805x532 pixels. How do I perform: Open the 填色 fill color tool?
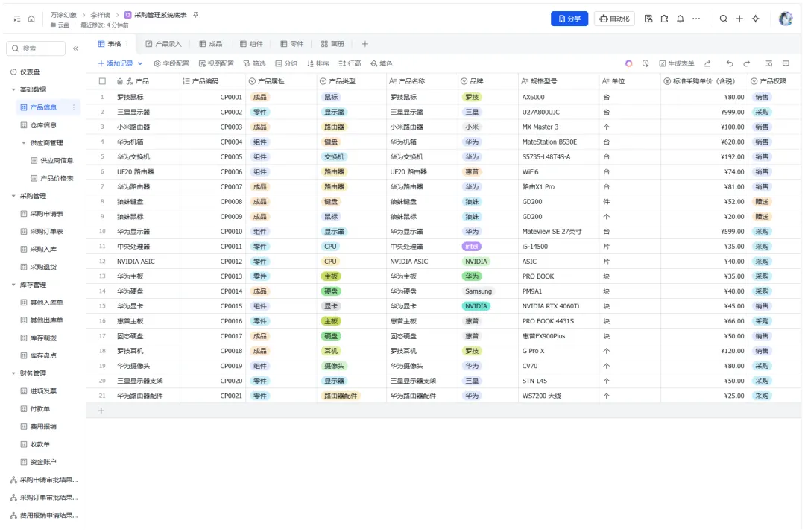click(382, 63)
